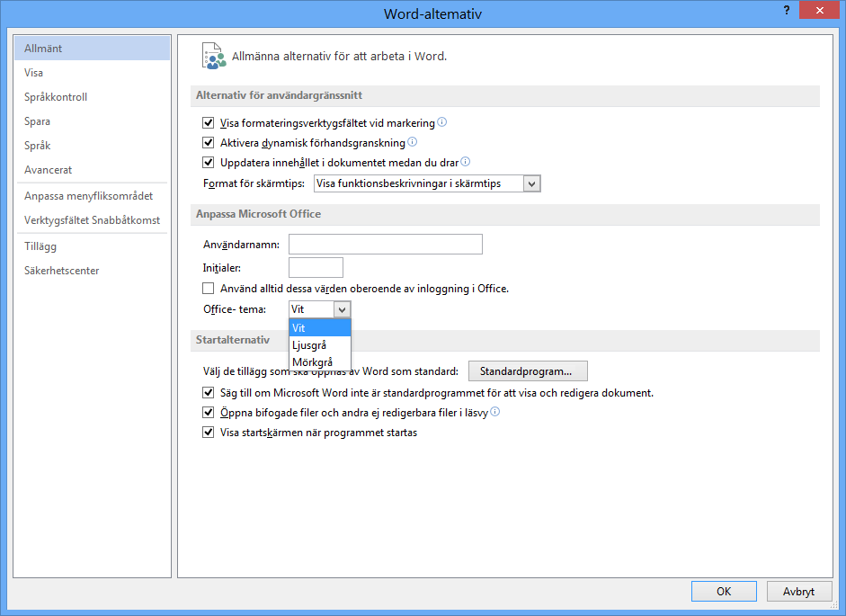The height and width of the screenshot is (616, 846).
Task: Switch to Språkkontroll settings
Action: (x=92, y=96)
